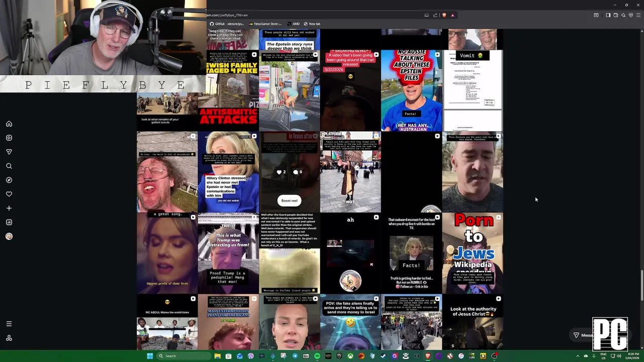Open 'Message to YouTube lizard people' post
644x362 pixels.
point(289,253)
